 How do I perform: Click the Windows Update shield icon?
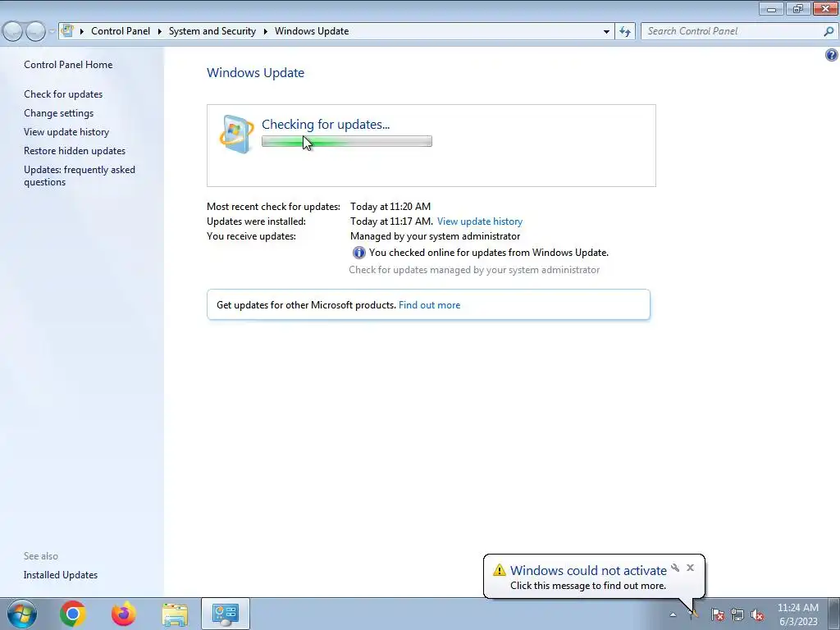pyautogui.click(x=236, y=134)
